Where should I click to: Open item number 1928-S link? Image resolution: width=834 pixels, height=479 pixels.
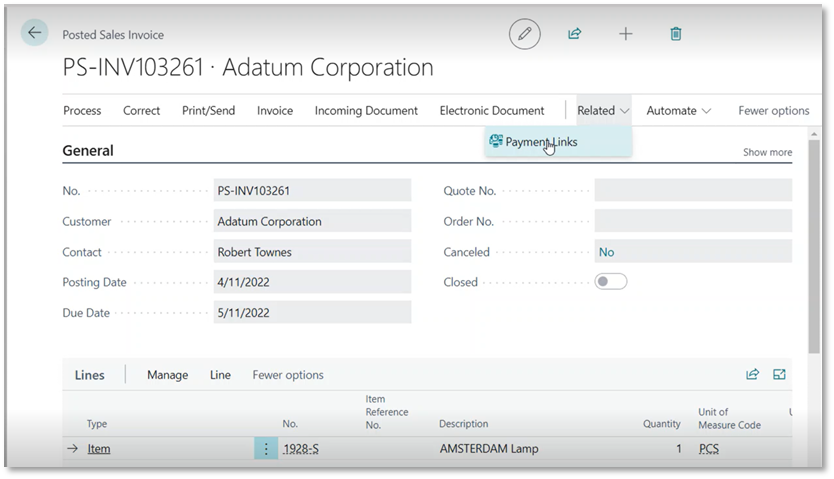tap(301, 449)
